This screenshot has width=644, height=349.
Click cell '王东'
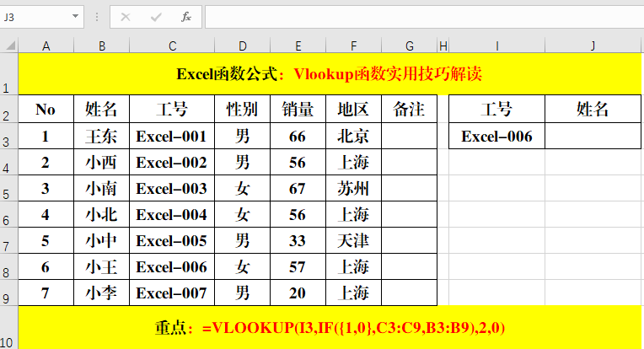point(102,136)
